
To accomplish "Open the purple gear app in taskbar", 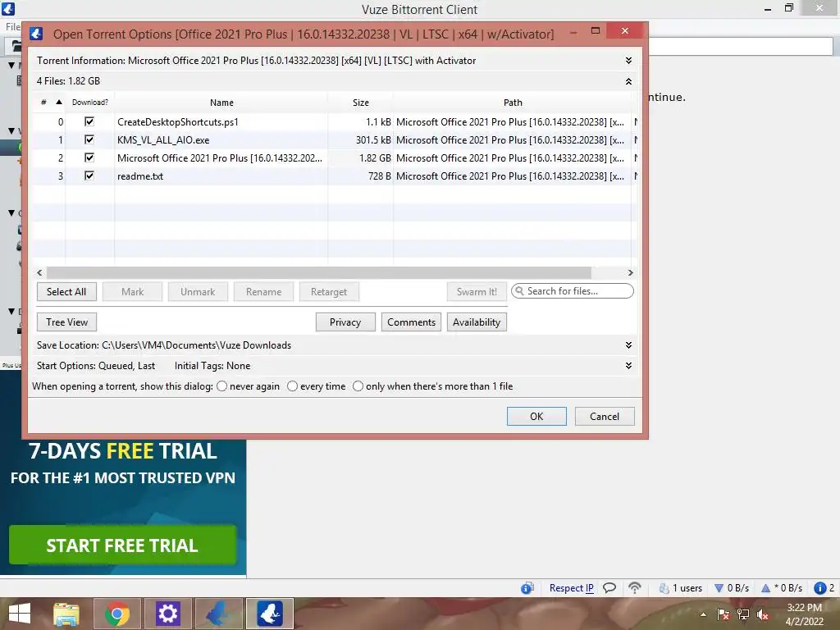I will pyautogui.click(x=167, y=614).
